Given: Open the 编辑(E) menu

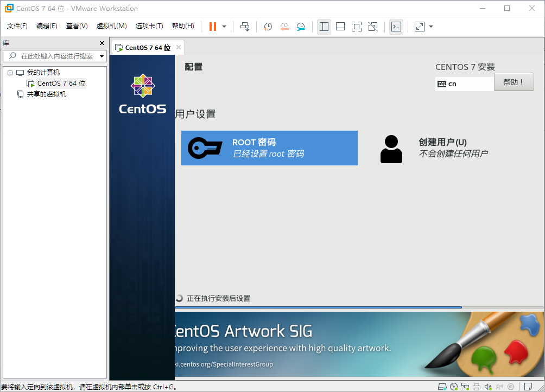Looking at the screenshot, I should 47,26.
